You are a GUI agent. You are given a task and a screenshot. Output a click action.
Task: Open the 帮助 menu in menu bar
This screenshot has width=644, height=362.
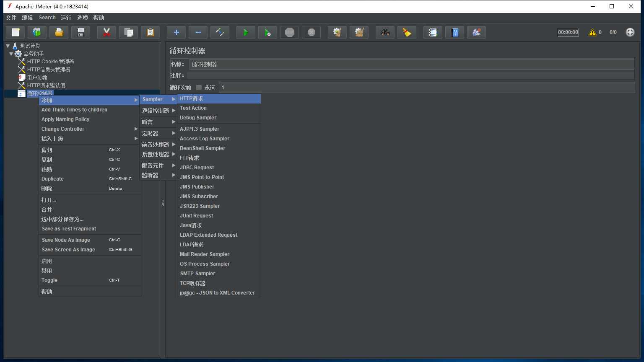99,18
